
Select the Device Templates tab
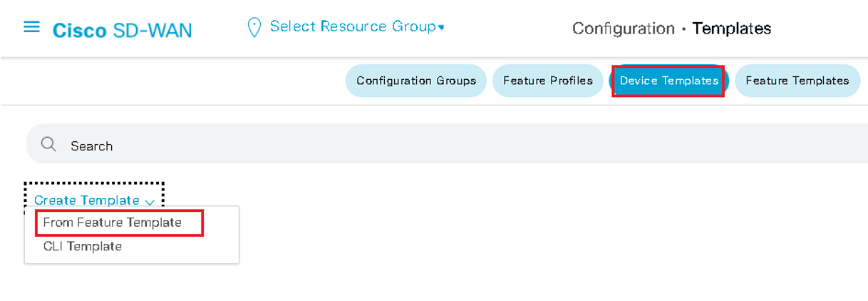(668, 81)
